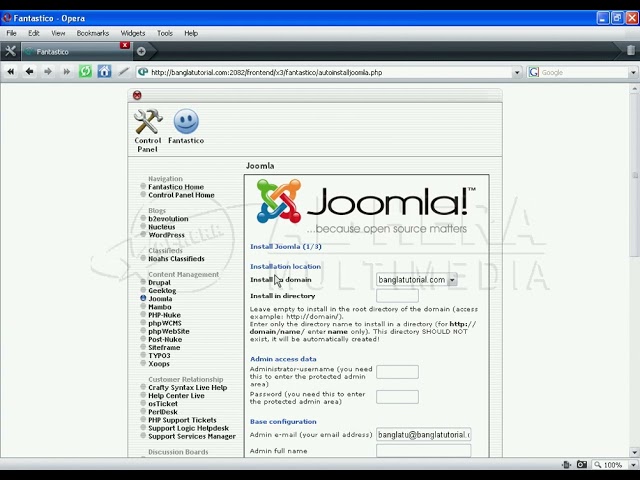
Task: Open the Widgets menu
Action: (133, 33)
